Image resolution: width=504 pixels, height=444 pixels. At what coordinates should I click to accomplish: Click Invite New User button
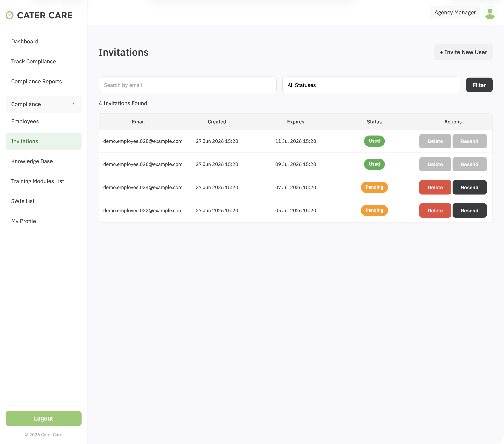tap(463, 52)
